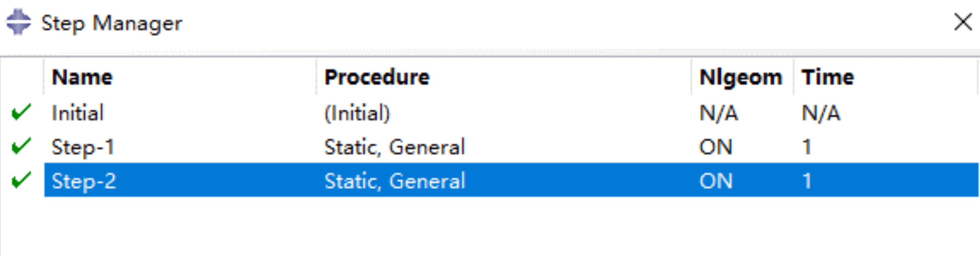Click Static, General procedure for Step-2
Viewport: 980px width, 256px height.
[394, 181]
